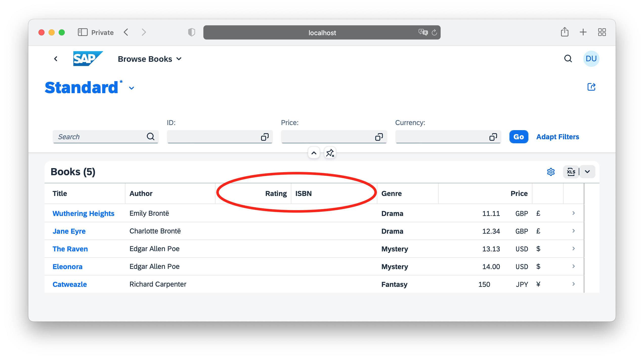The image size is (644, 359).
Task: Select the Richard Carpenter author cell
Action: pos(158,284)
